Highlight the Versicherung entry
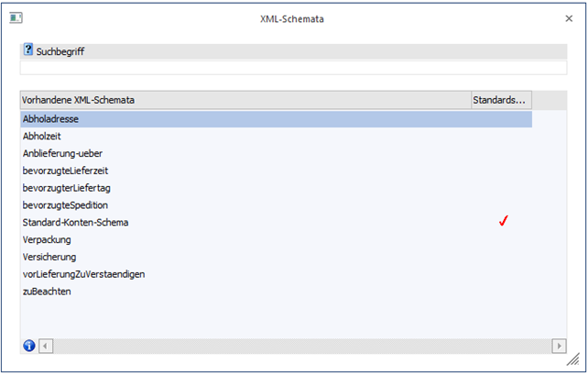The width and height of the screenshot is (588, 375). click(49, 257)
